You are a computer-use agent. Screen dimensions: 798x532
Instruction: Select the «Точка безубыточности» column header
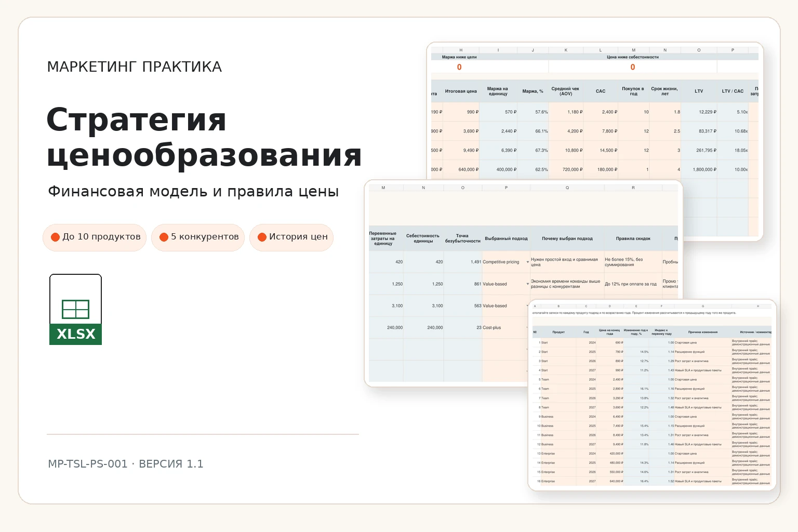coord(462,238)
